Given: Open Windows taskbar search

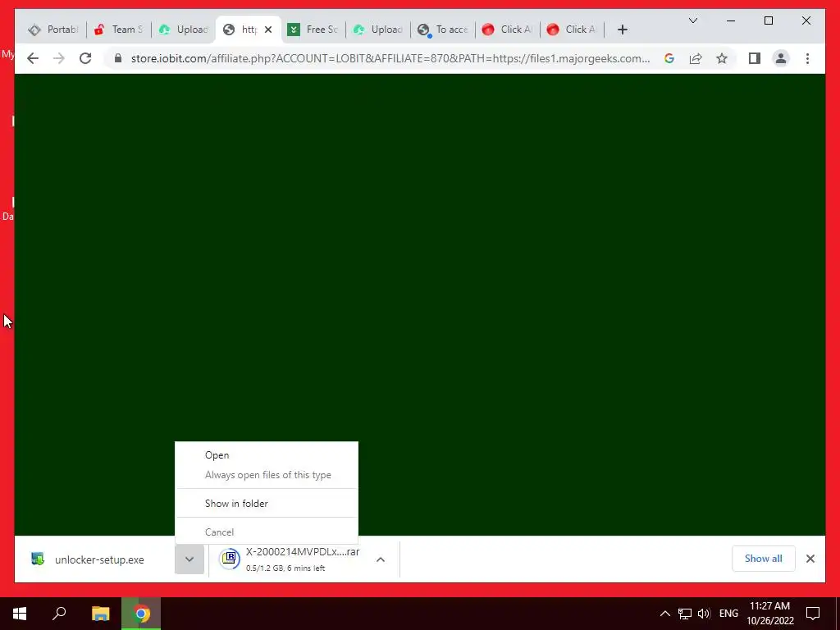Looking at the screenshot, I should (59, 614).
